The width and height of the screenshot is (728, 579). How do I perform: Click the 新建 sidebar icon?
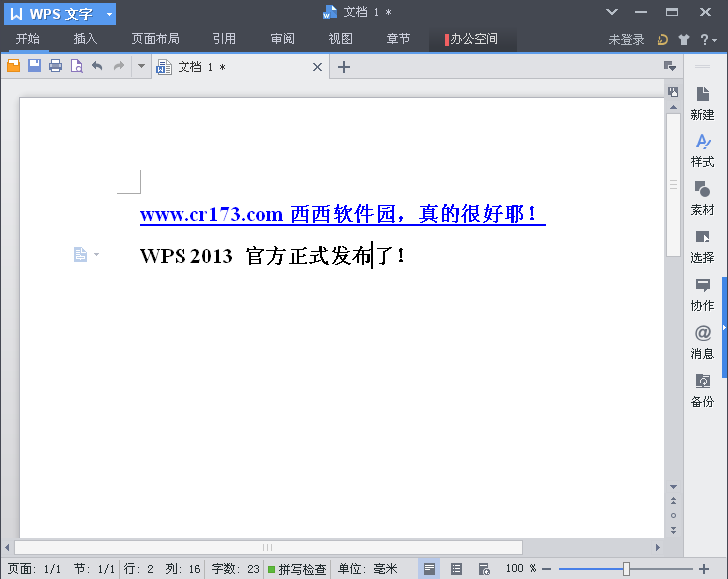(702, 103)
